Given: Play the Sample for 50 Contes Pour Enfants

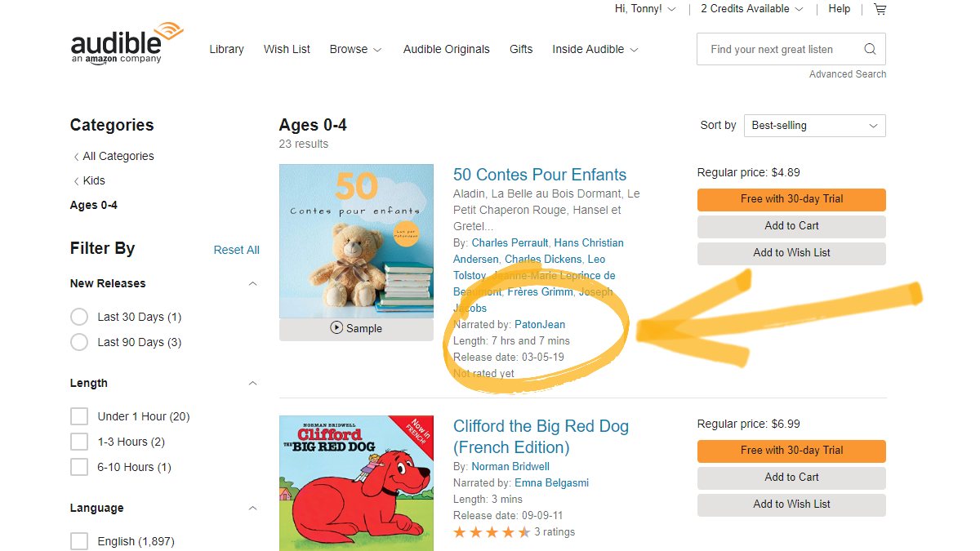Looking at the screenshot, I should [x=356, y=329].
